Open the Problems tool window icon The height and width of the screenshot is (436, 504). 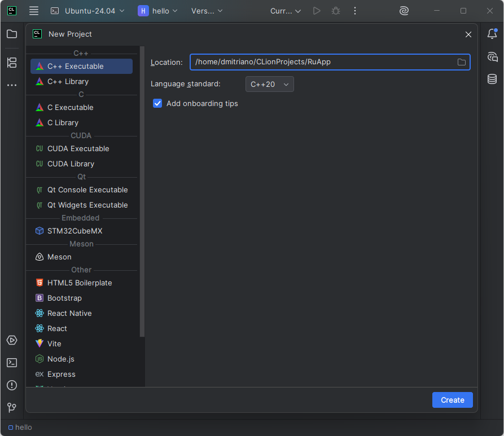[x=12, y=385]
